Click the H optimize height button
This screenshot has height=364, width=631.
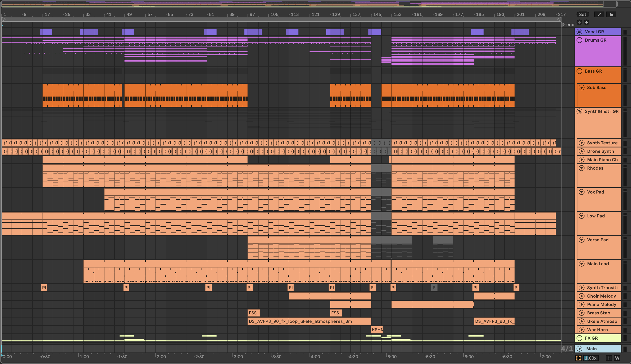pyautogui.click(x=609, y=358)
